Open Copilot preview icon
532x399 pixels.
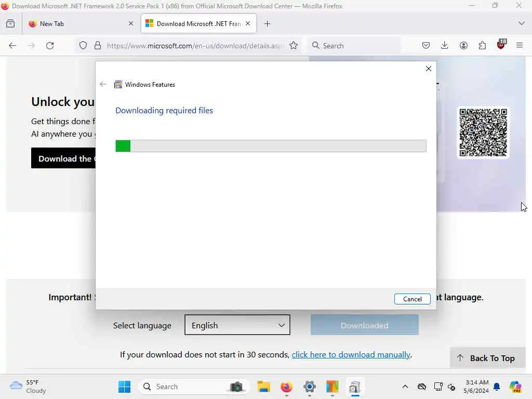[515, 387]
